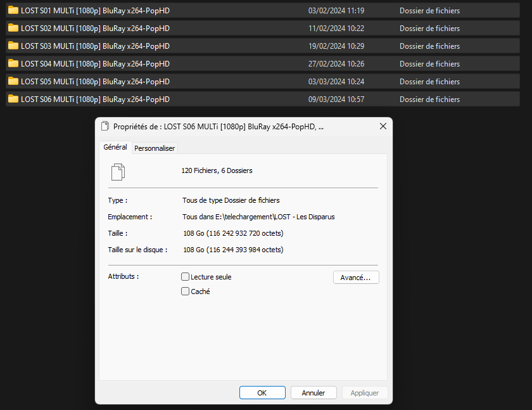Click LOST S02 MULTi [1080p] folder name
The width and height of the screenshot is (532, 410).
(x=96, y=28)
